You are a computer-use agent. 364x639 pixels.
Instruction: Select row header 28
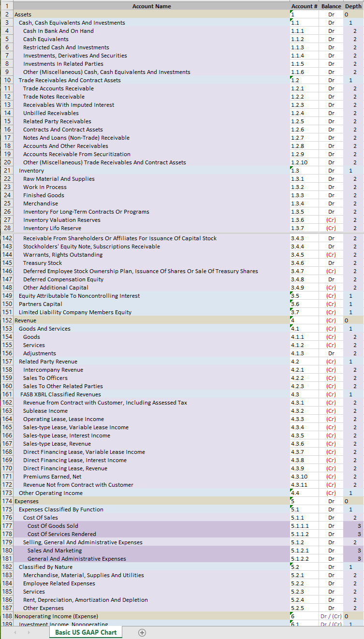(x=7, y=228)
